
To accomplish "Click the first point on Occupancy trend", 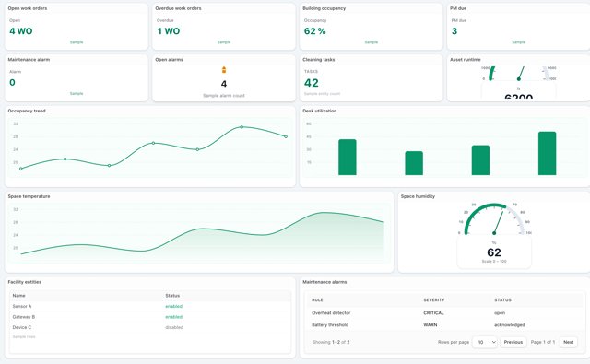I will click(20, 169).
